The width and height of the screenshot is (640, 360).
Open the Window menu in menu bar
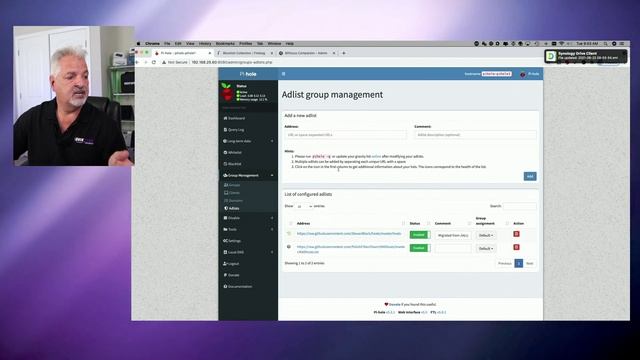click(274, 43)
